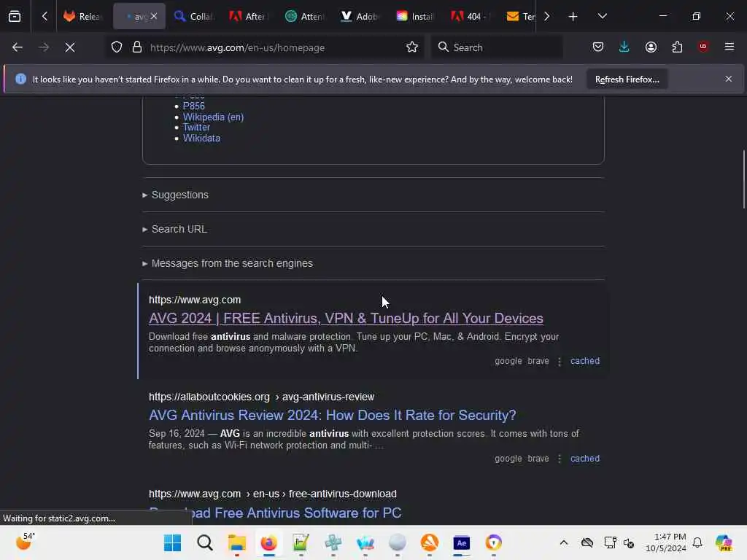Screen dimensions: 747x560
Task: Switch to the Install tab
Action: click(x=415, y=16)
